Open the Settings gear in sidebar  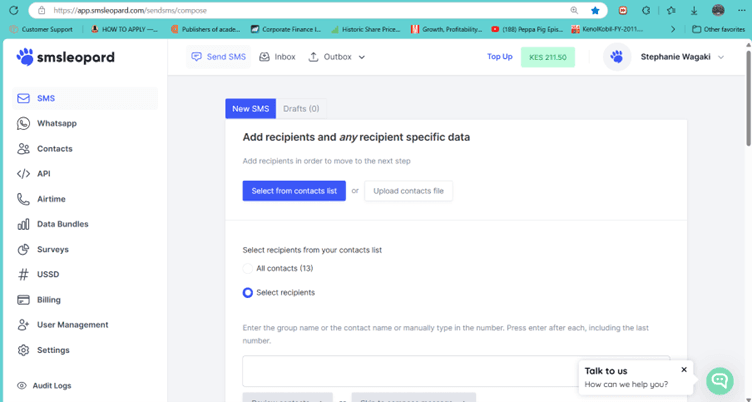(23, 350)
